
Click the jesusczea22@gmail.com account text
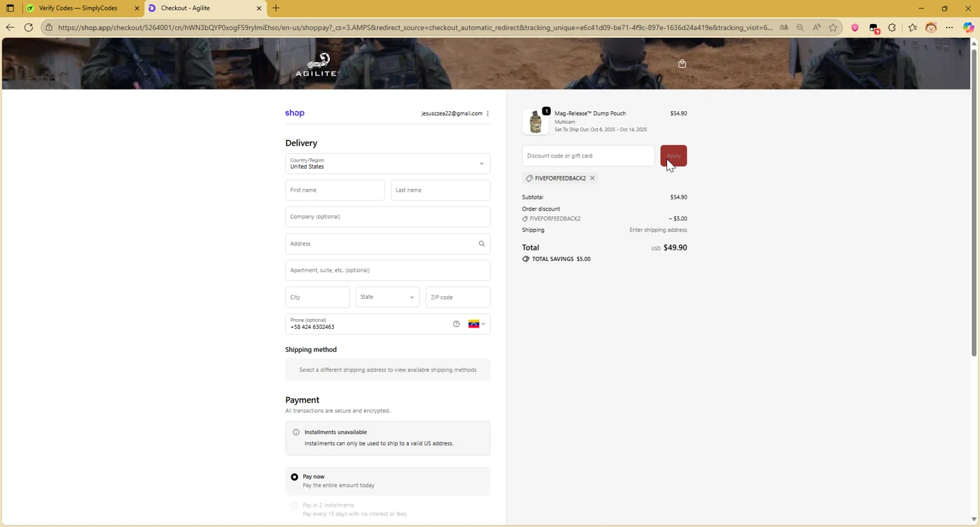[x=452, y=114]
